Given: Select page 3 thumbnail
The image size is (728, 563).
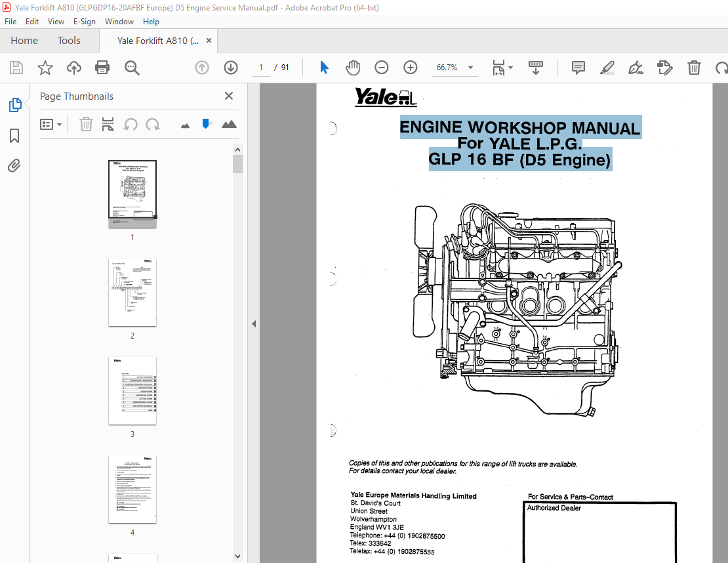Looking at the screenshot, I should click(x=132, y=391).
